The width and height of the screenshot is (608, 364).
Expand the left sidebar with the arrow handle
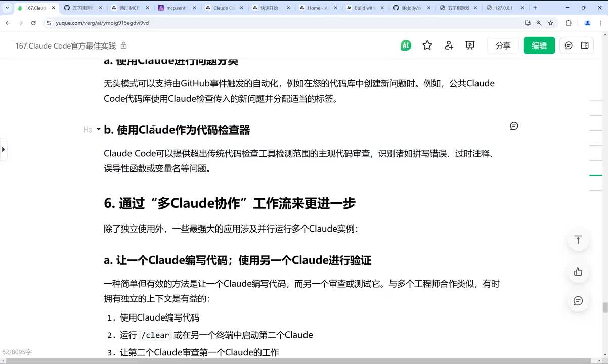[x=3, y=149]
